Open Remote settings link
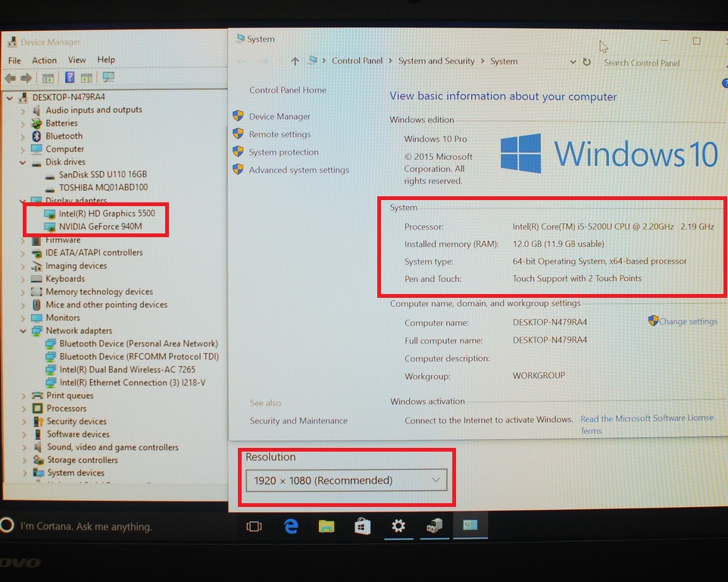Viewport: 728px width, 582px height. 280,134
